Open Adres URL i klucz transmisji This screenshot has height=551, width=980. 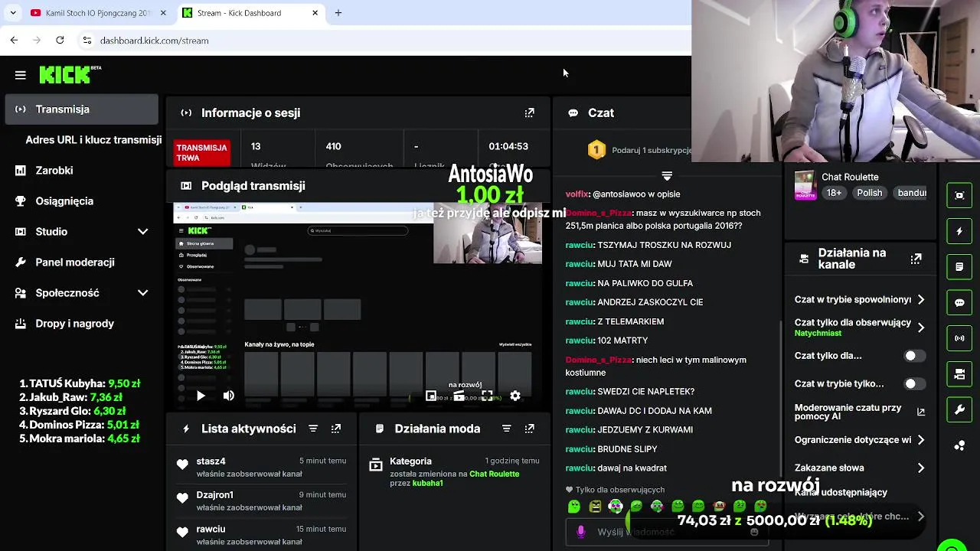pos(93,140)
